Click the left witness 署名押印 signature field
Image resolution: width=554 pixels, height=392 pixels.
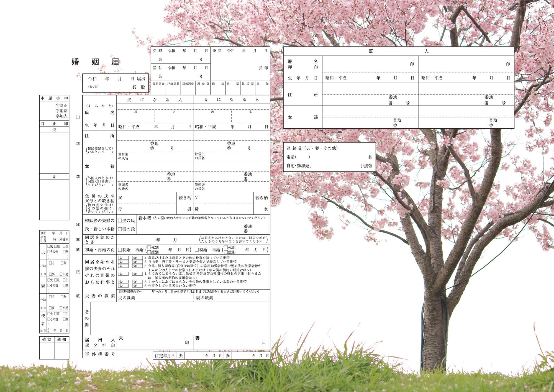click(x=360, y=64)
